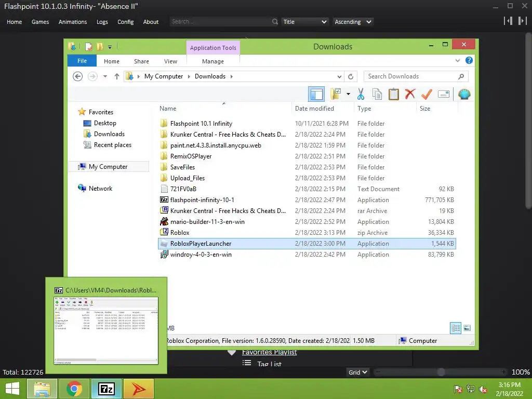Open the Flashpoint Animations menu
The image size is (532, 399).
pos(73,22)
